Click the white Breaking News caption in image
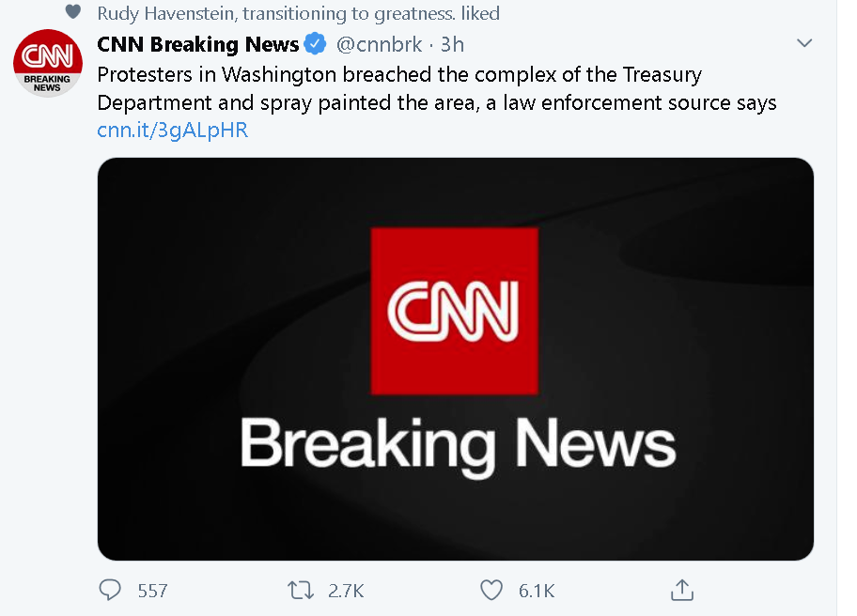 pyautogui.click(x=458, y=445)
